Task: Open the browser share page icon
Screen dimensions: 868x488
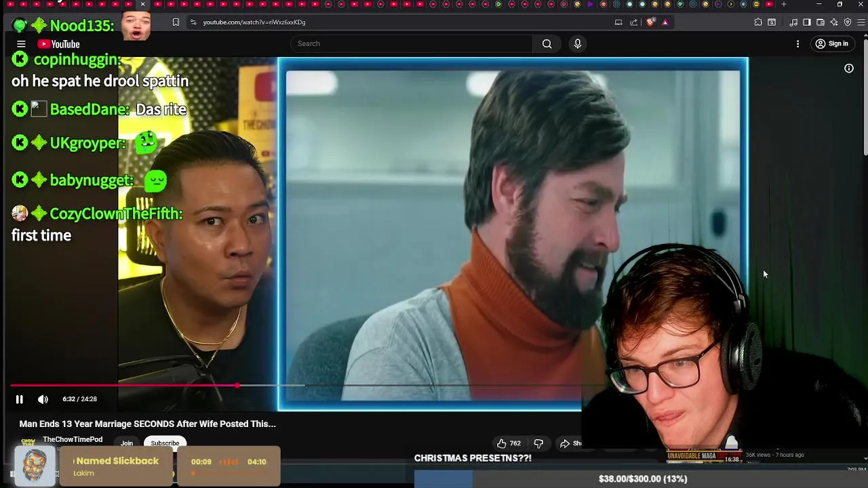Action: [634, 22]
